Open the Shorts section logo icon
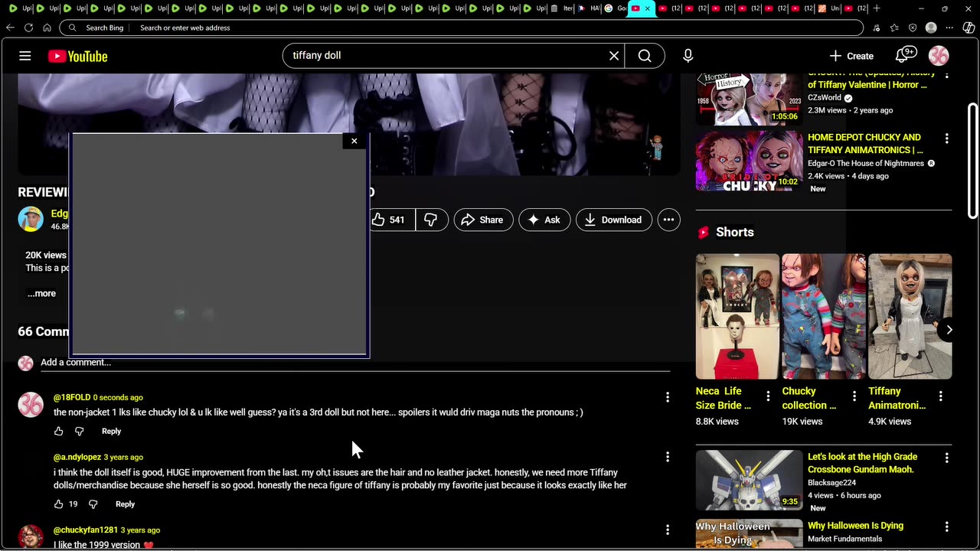 [x=703, y=232]
